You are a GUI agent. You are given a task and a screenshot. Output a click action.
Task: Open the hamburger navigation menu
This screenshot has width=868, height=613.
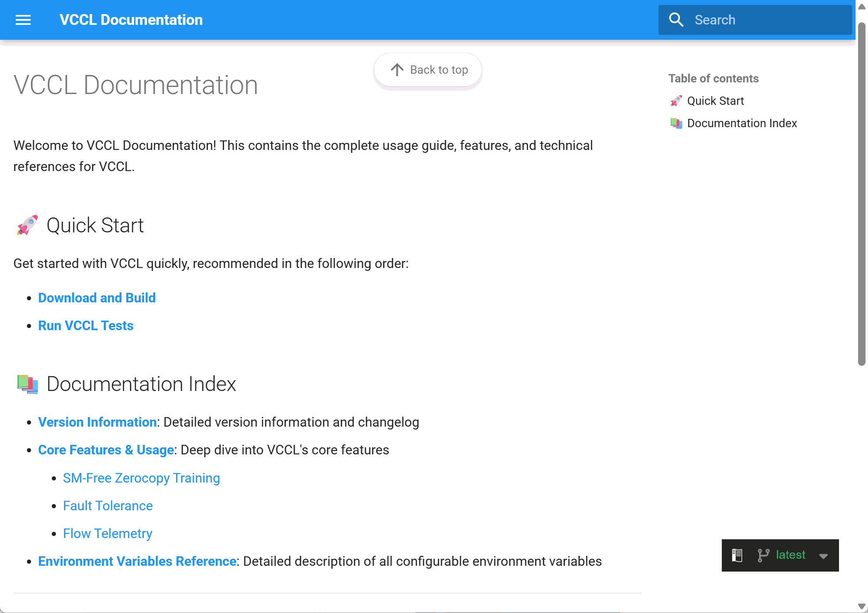click(23, 20)
